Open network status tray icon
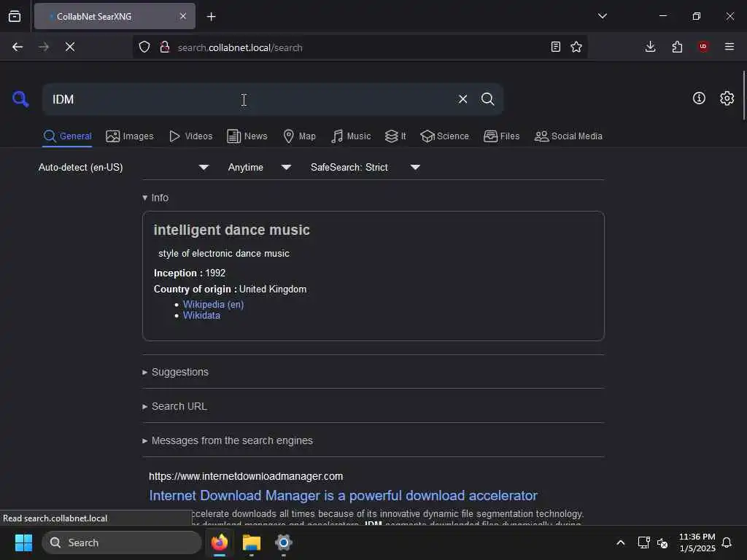Viewport: 747px width, 560px height. coord(643,542)
